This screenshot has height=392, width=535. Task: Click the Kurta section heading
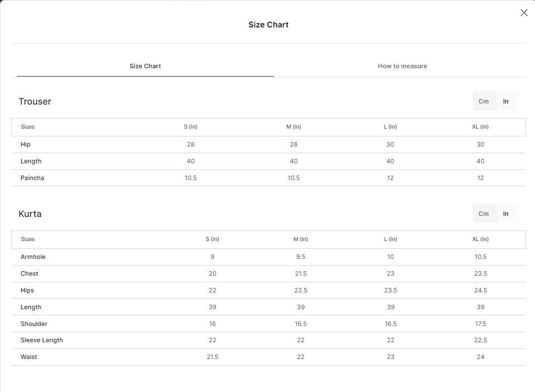[x=30, y=214]
